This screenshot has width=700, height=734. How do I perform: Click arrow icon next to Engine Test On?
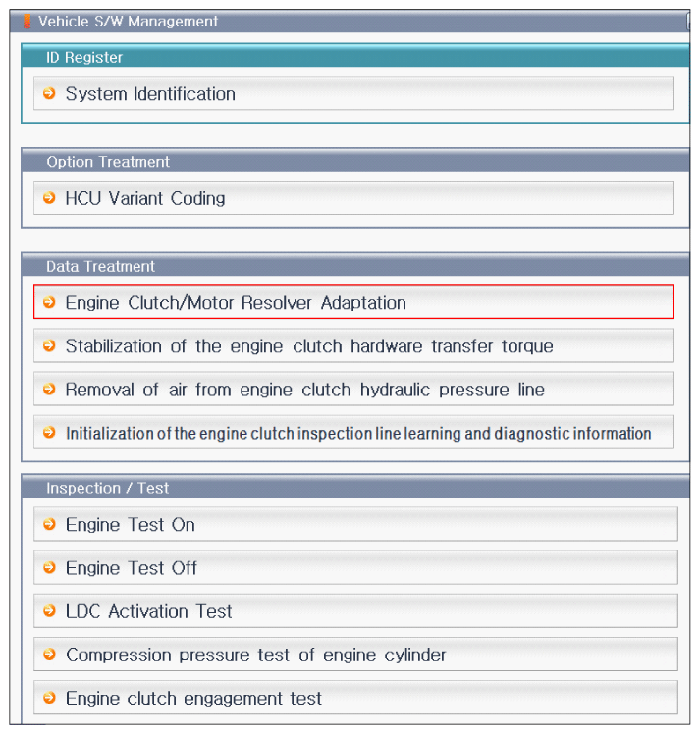(x=49, y=524)
